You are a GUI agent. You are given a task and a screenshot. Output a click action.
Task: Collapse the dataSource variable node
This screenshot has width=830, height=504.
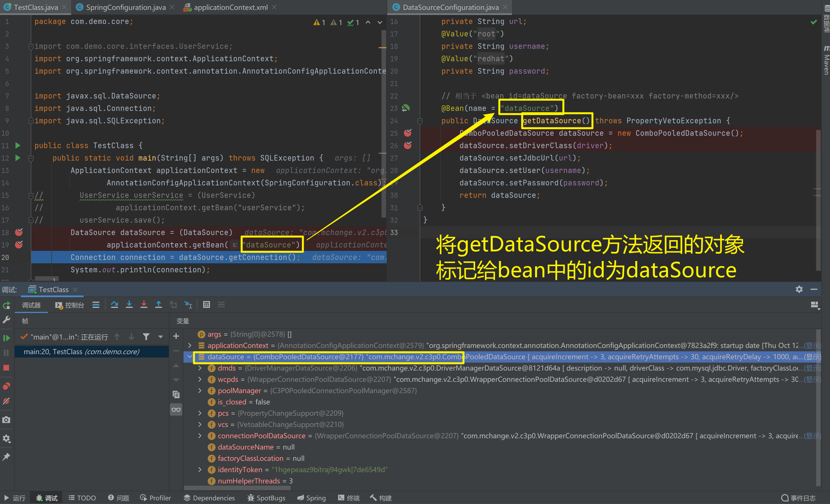click(x=190, y=356)
